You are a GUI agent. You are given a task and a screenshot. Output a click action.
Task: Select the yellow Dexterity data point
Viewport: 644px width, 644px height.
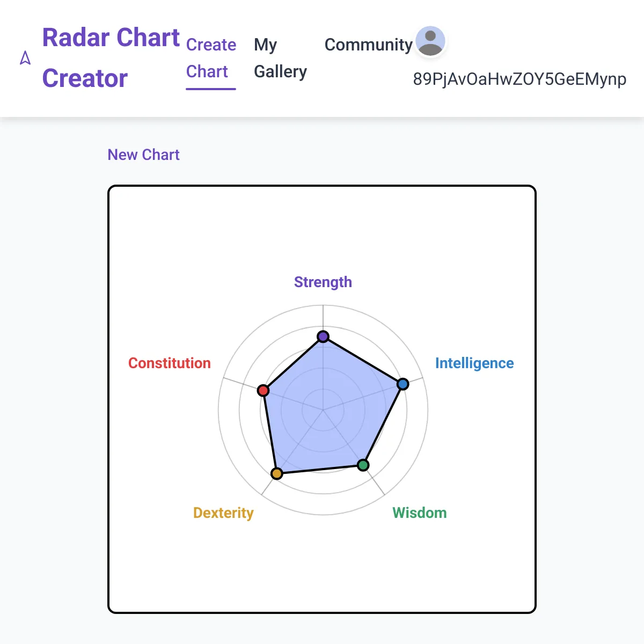click(276, 473)
